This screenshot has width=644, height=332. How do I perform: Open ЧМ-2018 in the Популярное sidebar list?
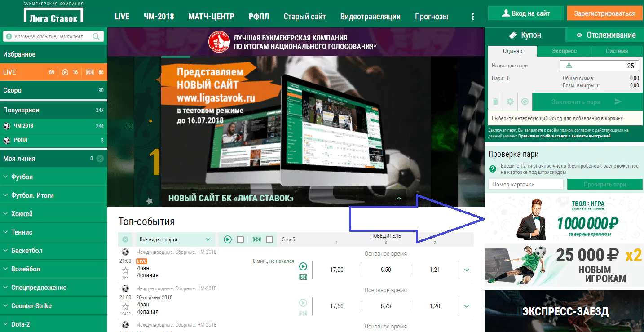(53, 126)
